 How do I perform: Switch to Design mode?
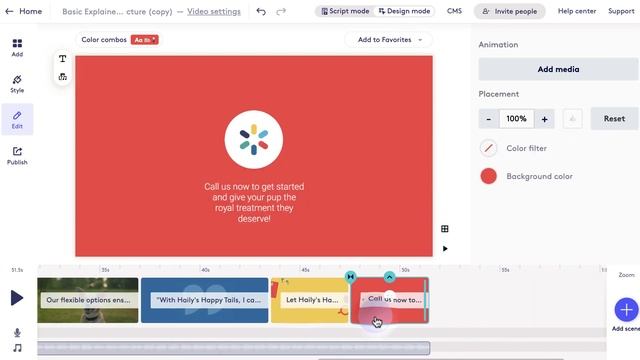pos(404,11)
